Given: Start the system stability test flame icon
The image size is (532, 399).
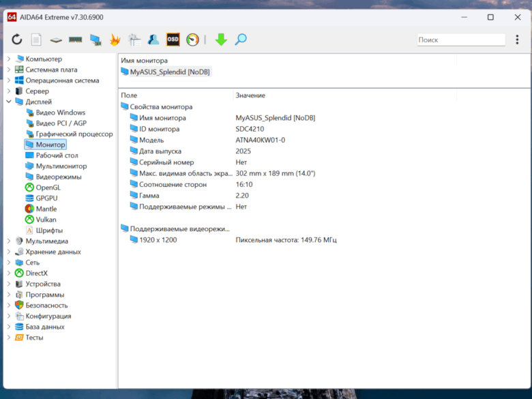Looking at the screenshot, I should [x=115, y=40].
